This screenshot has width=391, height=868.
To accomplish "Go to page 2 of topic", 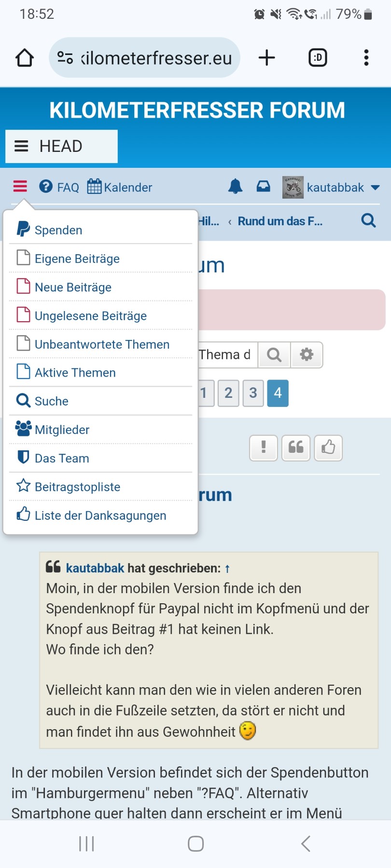I will (x=228, y=393).
